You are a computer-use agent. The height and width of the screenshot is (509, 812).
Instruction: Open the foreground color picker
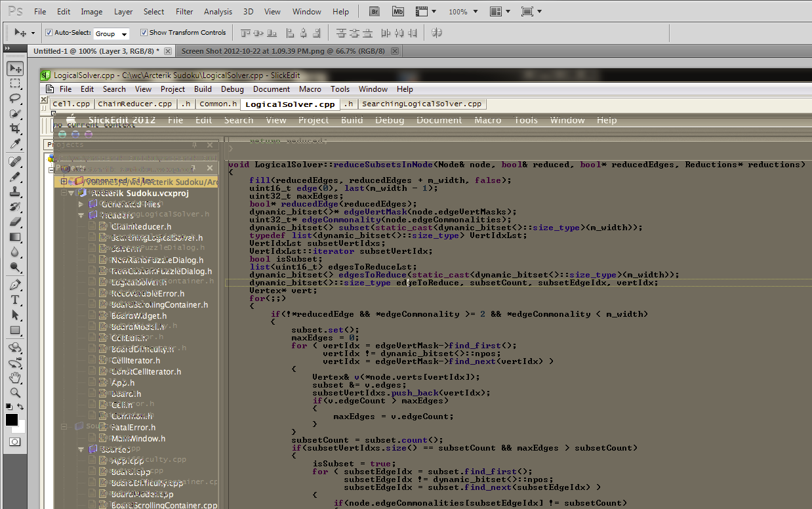(x=11, y=419)
